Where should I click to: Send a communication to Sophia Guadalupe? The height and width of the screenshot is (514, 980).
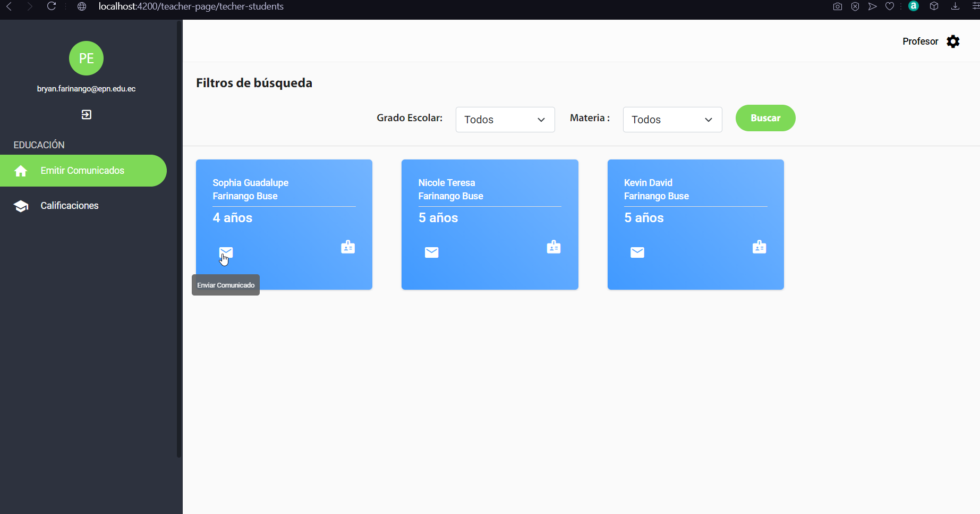(x=226, y=252)
